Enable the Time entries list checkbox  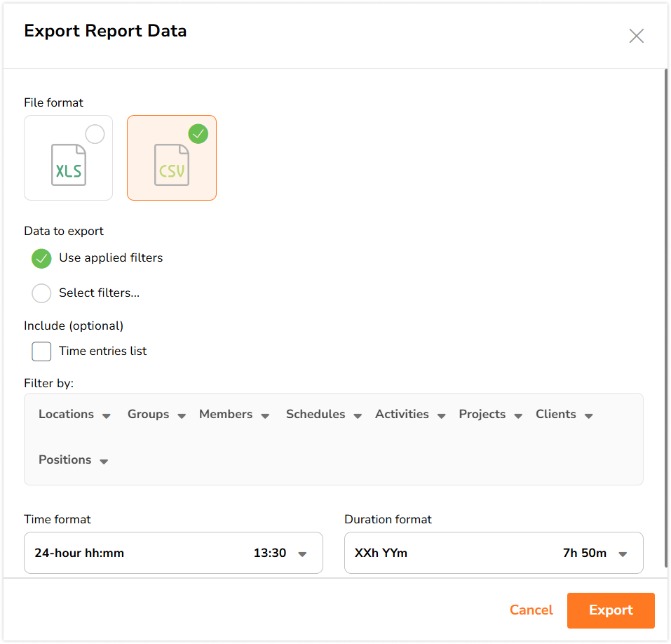coord(42,351)
